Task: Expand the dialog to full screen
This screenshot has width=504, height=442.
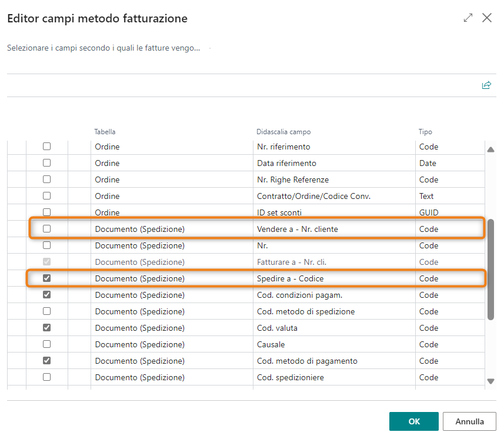Action: click(x=468, y=18)
